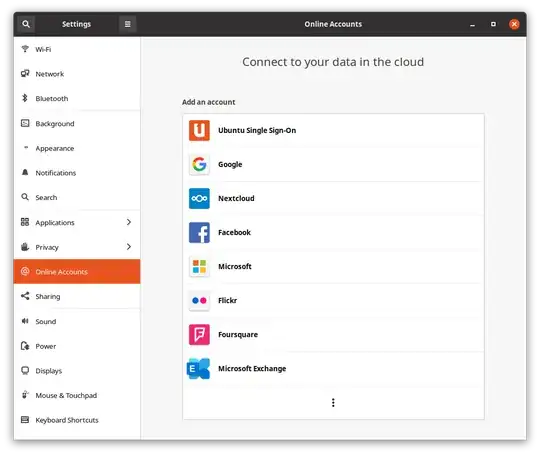Add a Microsoft account

point(333,267)
